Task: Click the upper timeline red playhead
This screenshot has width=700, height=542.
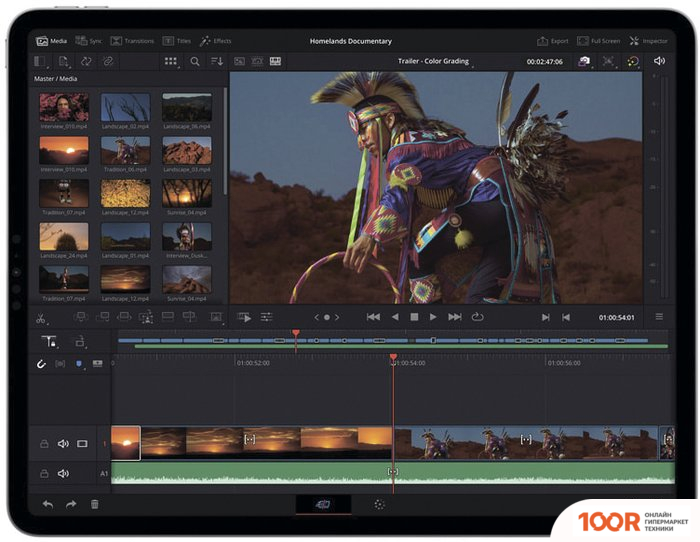Action: click(x=296, y=333)
